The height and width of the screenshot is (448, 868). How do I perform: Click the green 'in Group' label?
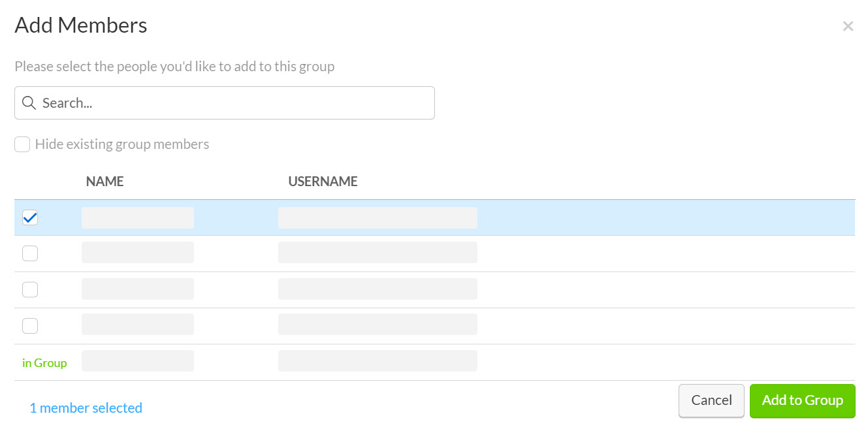click(x=44, y=362)
